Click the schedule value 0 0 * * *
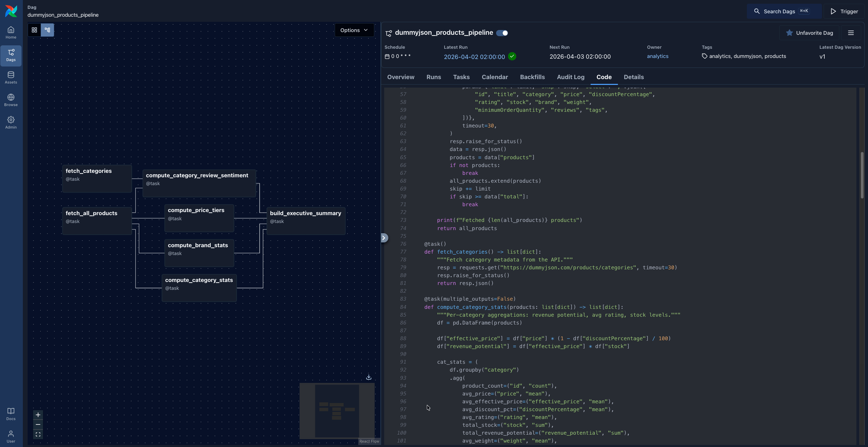The height and width of the screenshot is (447, 868). tap(401, 56)
